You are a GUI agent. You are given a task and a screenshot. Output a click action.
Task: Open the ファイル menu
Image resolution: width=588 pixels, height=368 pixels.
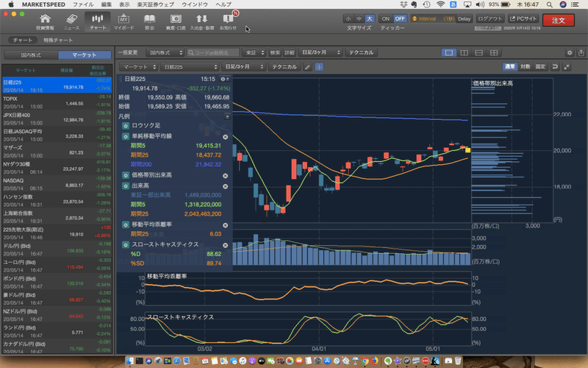[83, 4]
